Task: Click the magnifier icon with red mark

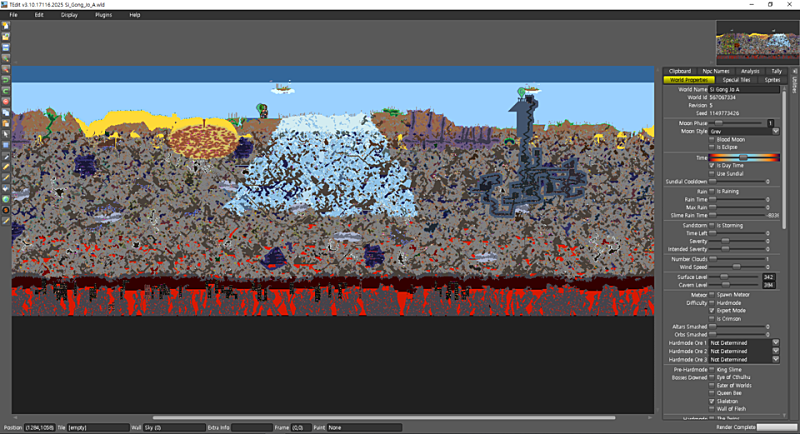Action: click(6, 69)
